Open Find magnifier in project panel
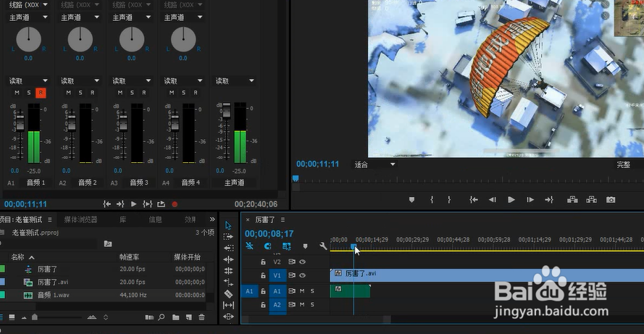 pyautogui.click(x=162, y=317)
